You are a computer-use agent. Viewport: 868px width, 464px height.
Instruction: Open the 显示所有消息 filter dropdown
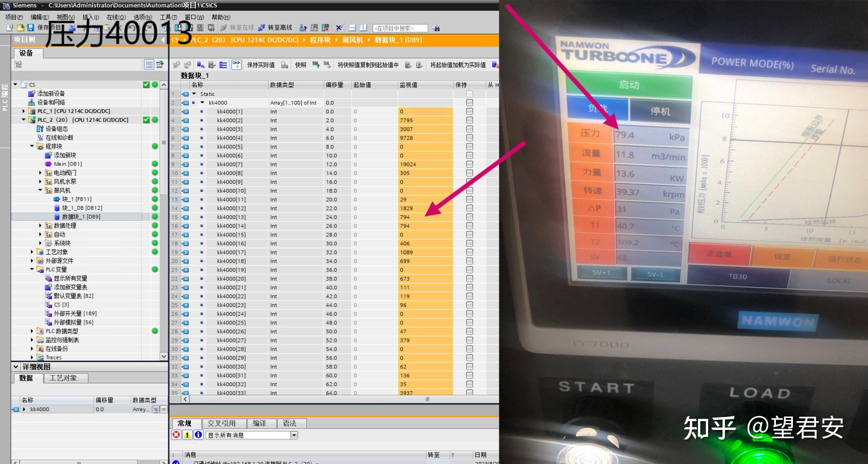[x=294, y=435]
